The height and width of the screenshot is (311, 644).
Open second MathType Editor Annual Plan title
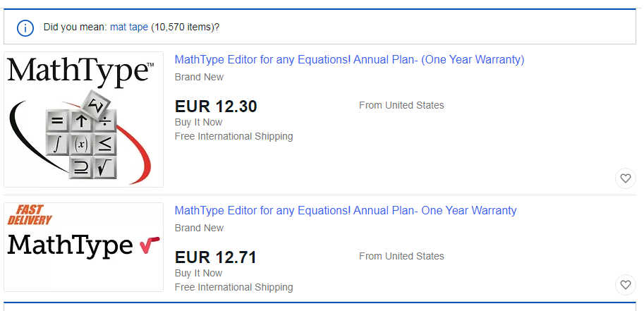pos(345,211)
